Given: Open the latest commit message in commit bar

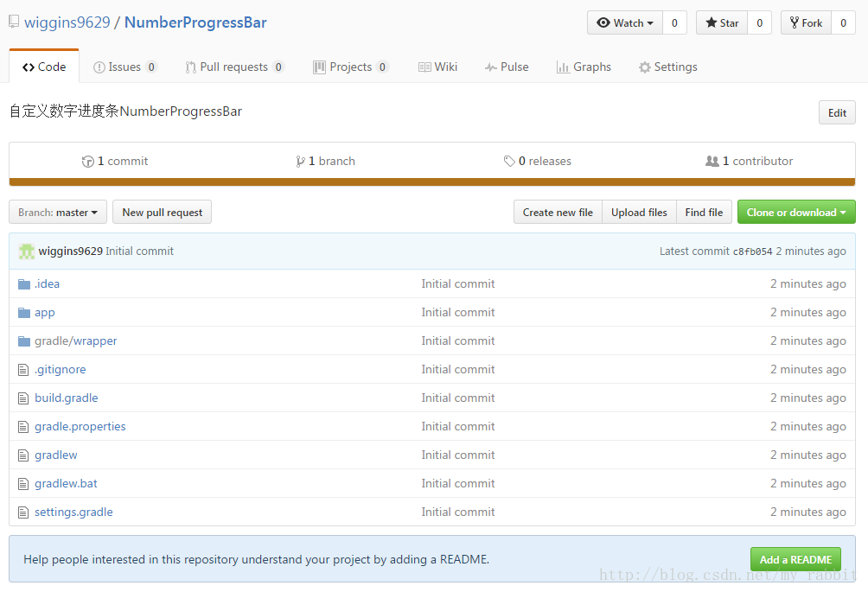Looking at the screenshot, I should coord(139,251).
